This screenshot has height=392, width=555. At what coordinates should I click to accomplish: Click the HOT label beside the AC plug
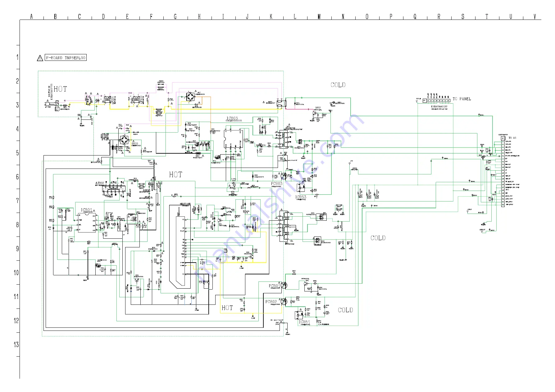pos(60,89)
